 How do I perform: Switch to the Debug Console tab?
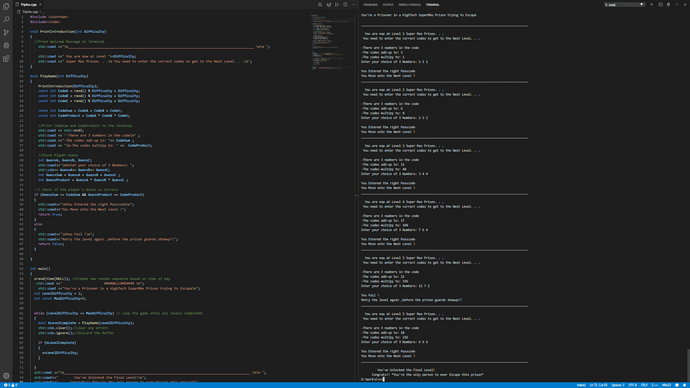click(x=410, y=5)
